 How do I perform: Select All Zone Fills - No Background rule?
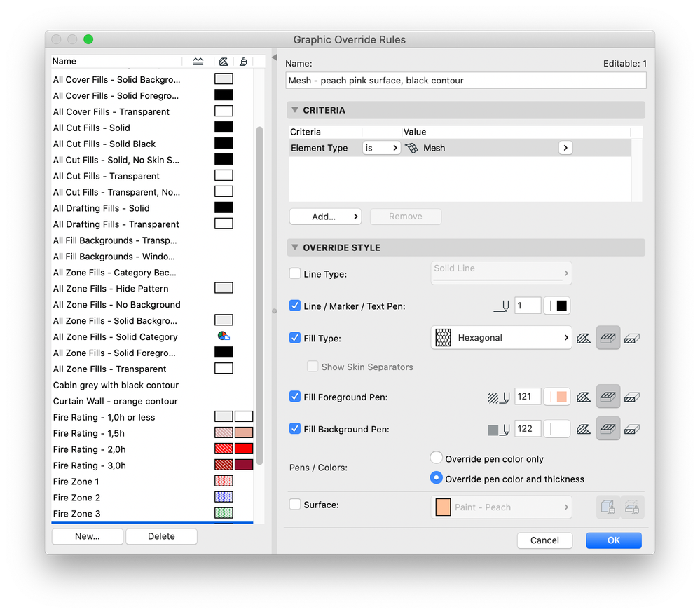point(152,304)
